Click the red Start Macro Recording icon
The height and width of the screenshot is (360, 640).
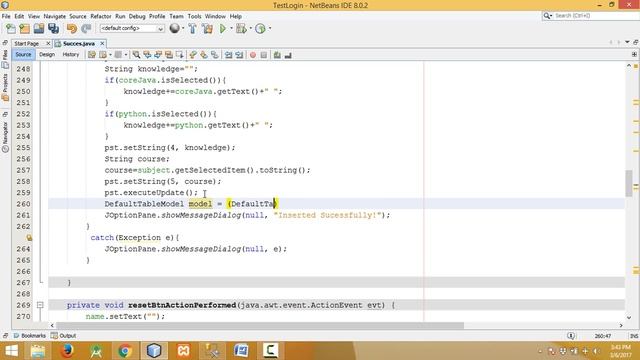[x=253, y=55]
